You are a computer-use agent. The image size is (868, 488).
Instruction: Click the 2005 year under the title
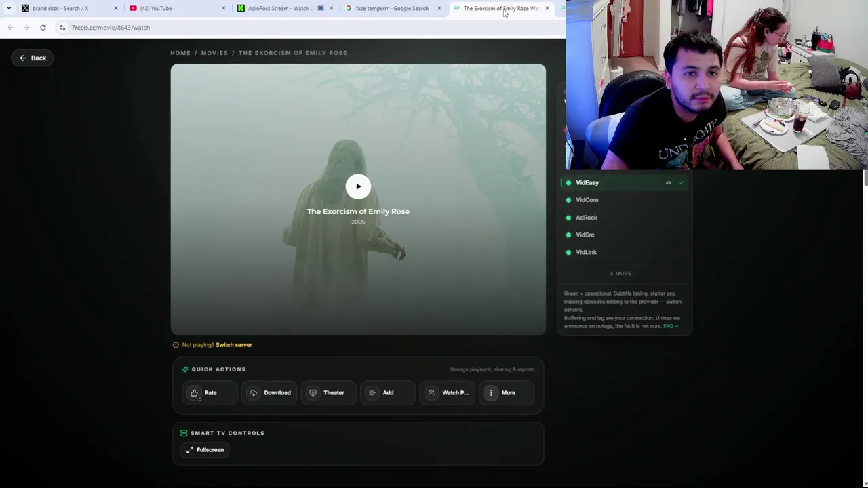(358, 222)
